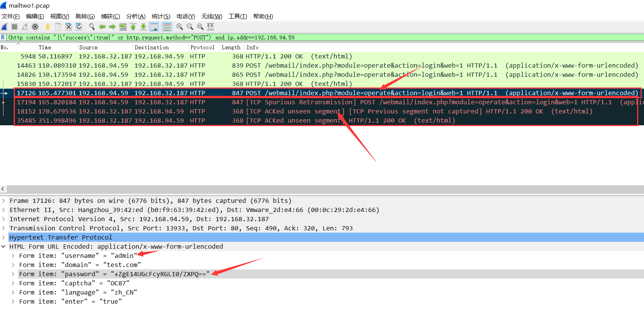
Task: Collapse the HTML Form URL Encoded section
Action: pos(3,246)
